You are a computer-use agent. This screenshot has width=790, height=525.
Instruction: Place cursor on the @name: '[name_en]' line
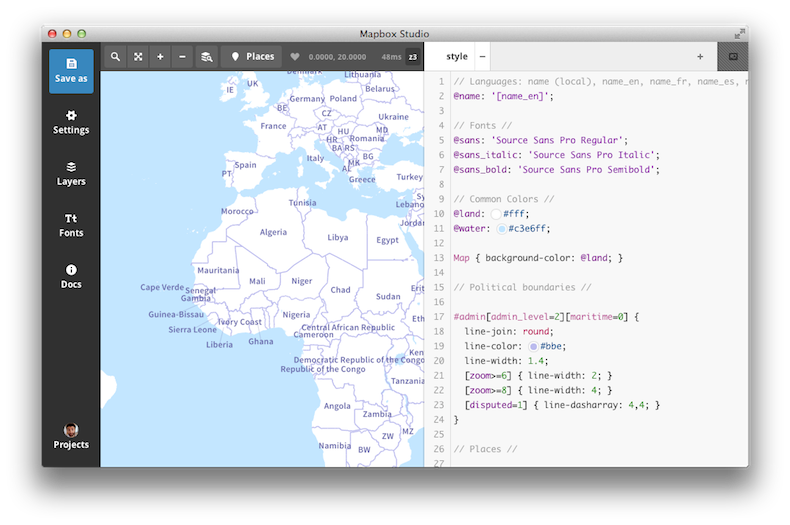point(503,96)
